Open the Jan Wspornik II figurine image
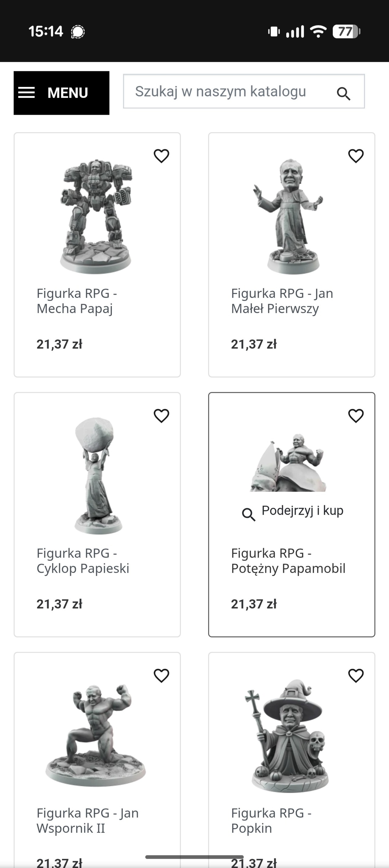 click(96, 734)
